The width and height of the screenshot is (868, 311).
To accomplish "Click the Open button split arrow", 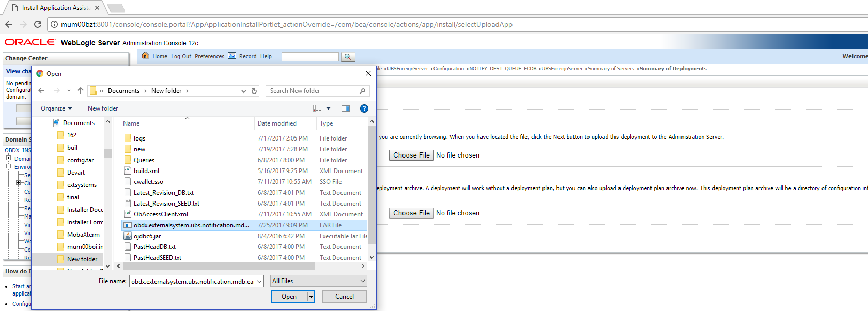I will click(x=311, y=297).
